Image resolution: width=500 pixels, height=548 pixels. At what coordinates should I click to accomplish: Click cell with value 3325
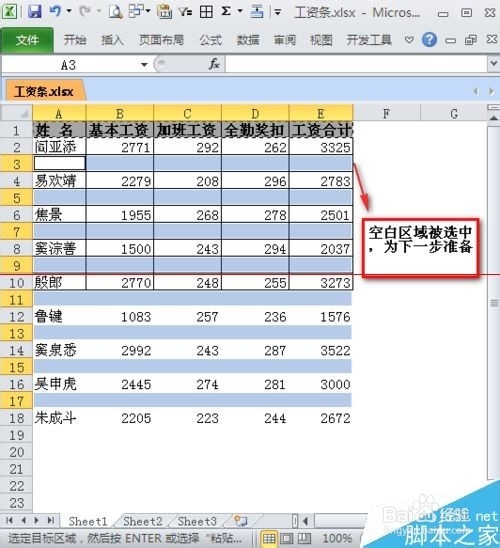321,147
